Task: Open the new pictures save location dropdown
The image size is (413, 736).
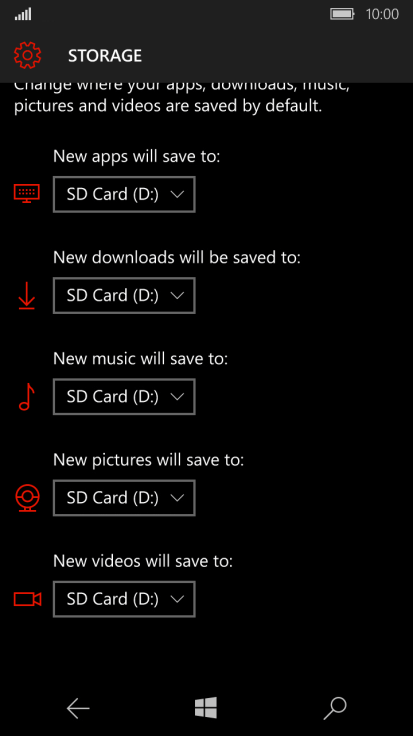Action: tap(124, 498)
